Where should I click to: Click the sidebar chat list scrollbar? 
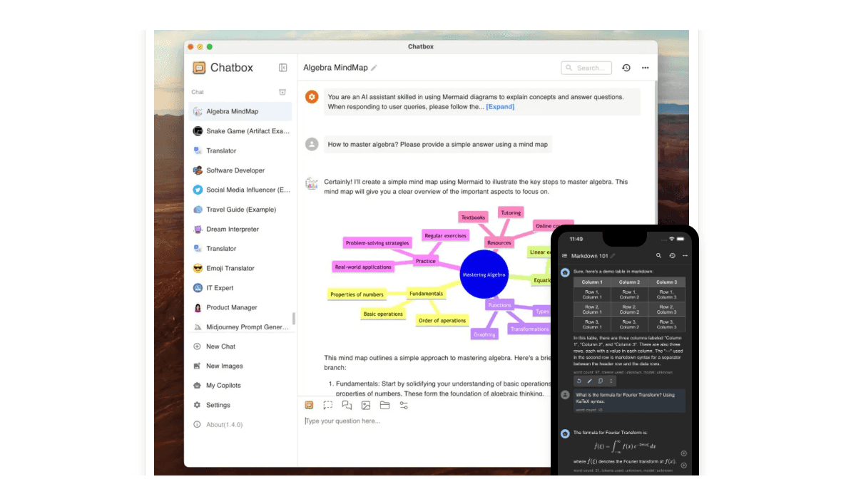pyautogui.click(x=293, y=319)
